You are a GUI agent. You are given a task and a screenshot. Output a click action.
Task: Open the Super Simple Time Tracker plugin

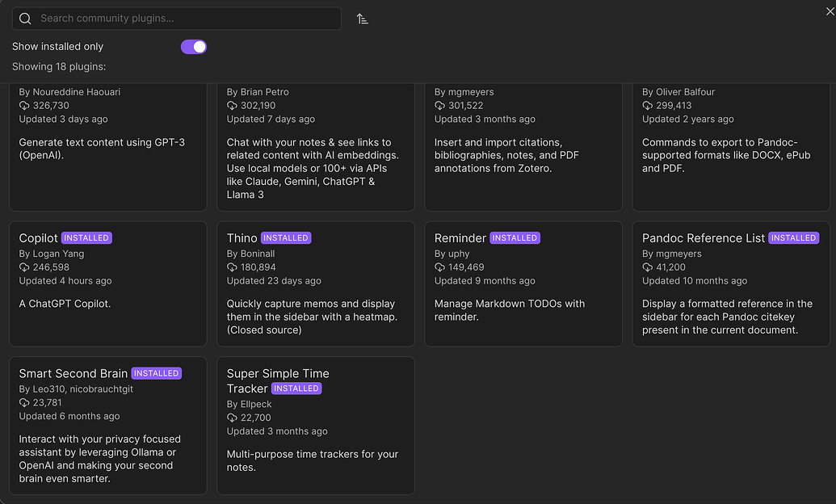(x=316, y=426)
